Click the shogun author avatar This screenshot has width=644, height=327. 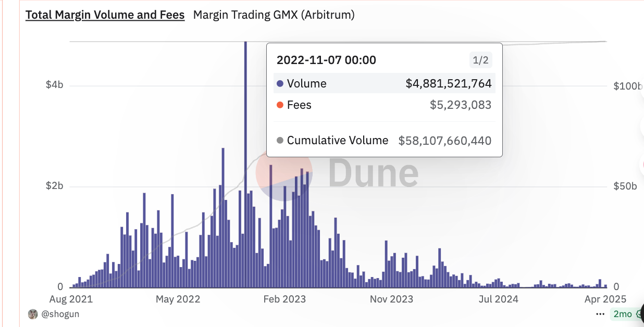click(x=33, y=314)
